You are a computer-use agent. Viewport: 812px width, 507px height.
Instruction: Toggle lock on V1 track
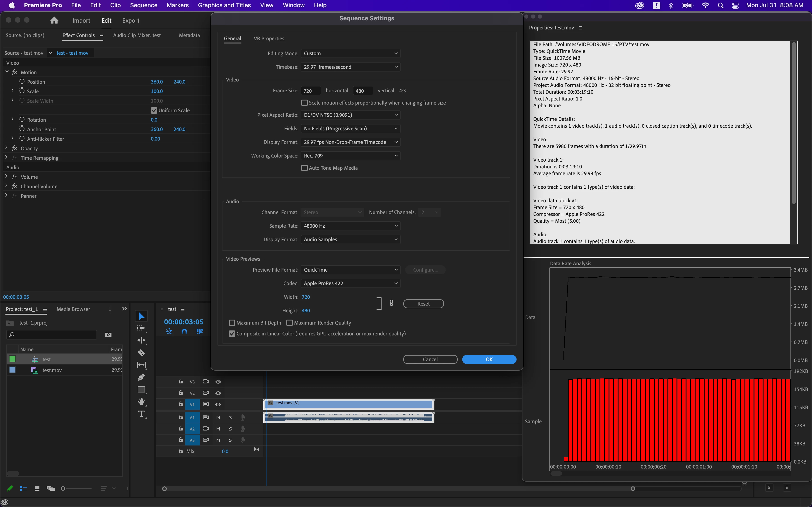pyautogui.click(x=181, y=404)
